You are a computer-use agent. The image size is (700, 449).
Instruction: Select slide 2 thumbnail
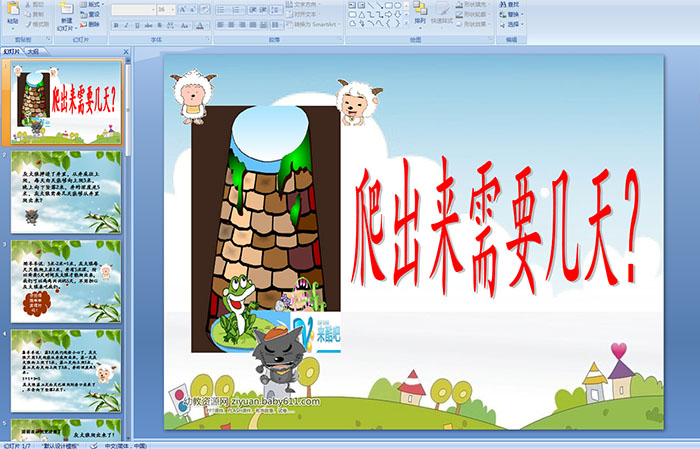click(x=66, y=192)
